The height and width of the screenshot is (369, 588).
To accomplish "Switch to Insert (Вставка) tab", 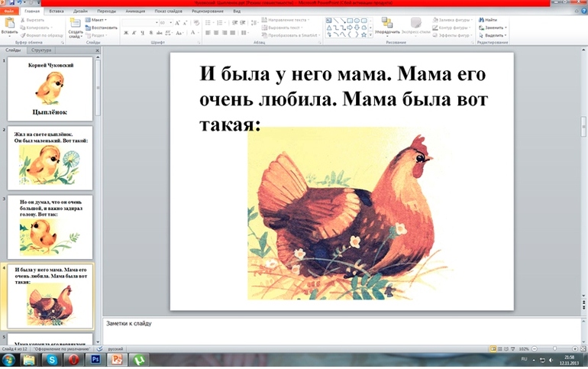I will (57, 11).
